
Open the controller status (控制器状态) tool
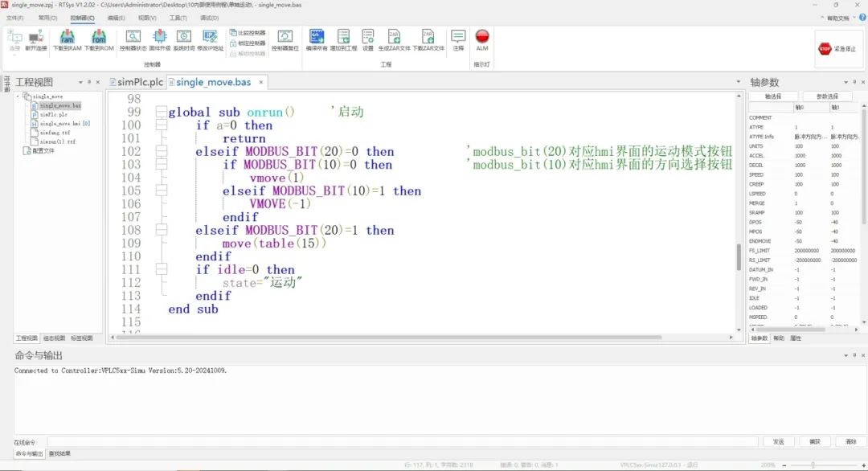pyautogui.click(x=133, y=40)
